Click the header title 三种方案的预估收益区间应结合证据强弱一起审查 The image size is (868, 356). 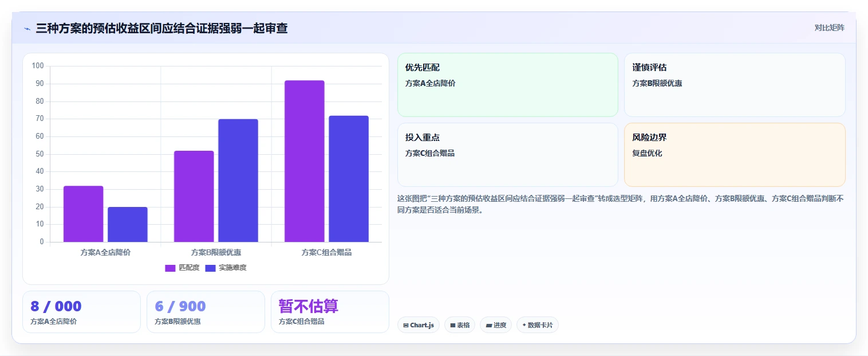162,28
